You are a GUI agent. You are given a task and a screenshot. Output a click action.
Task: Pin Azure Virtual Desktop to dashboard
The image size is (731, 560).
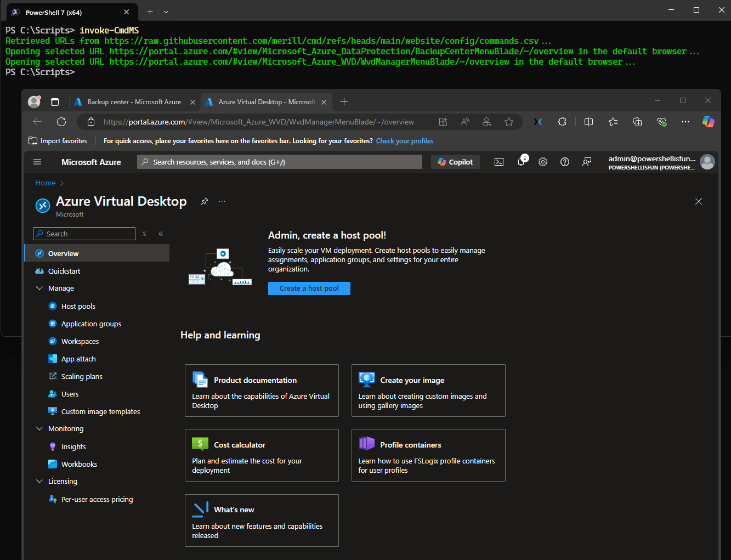pos(205,201)
